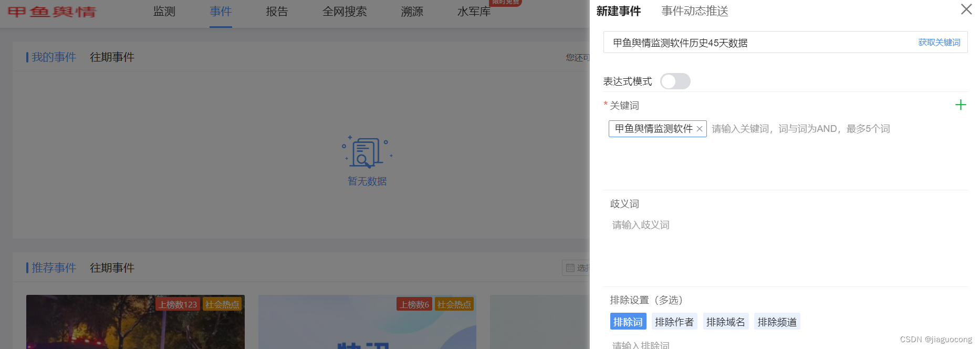Click the 获取关键词 link
This screenshot has height=349, width=980.
tap(939, 43)
